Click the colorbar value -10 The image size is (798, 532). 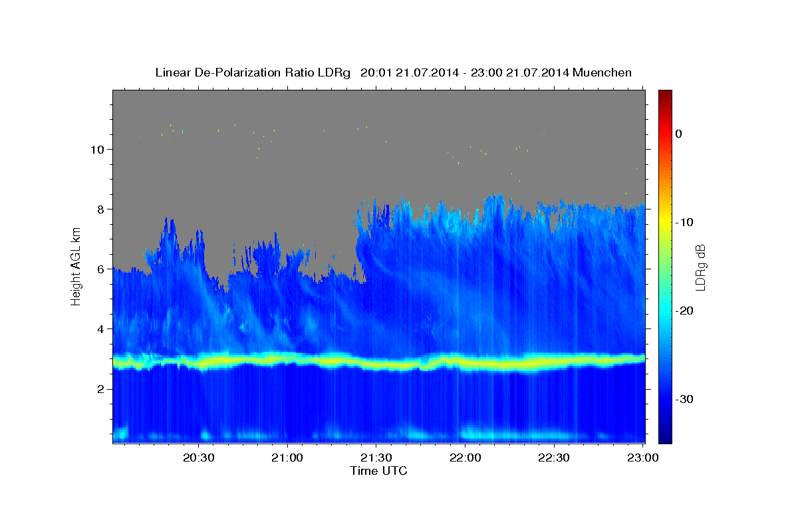[x=684, y=222]
